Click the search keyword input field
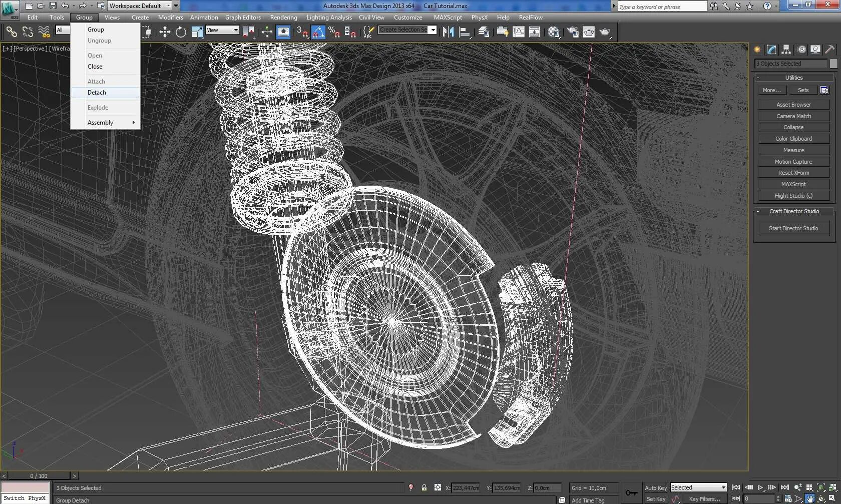Image resolution: width=841 pixels, height=504 pixels. pos(662,7)
